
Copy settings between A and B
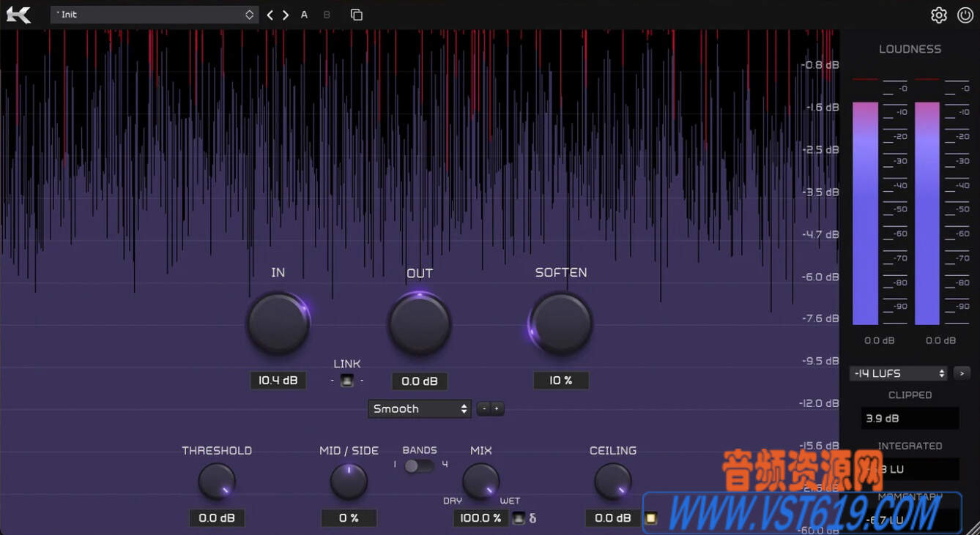tap(357, 15)
